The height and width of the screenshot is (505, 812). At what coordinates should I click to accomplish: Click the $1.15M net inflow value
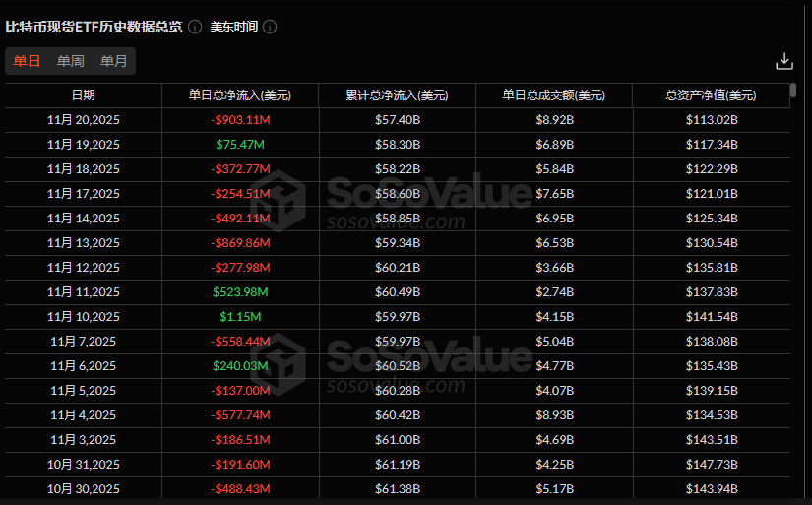tap(240, 317)
